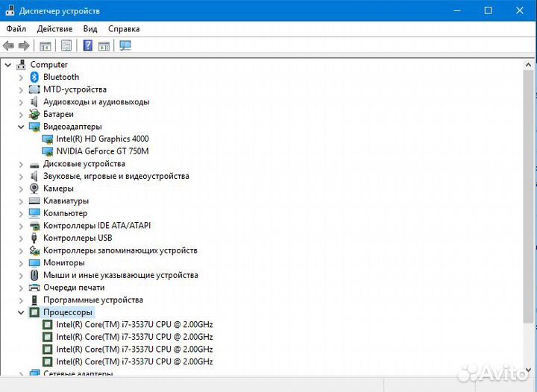Click the Дисковые устройства drive icon

(x=34, y=165)
